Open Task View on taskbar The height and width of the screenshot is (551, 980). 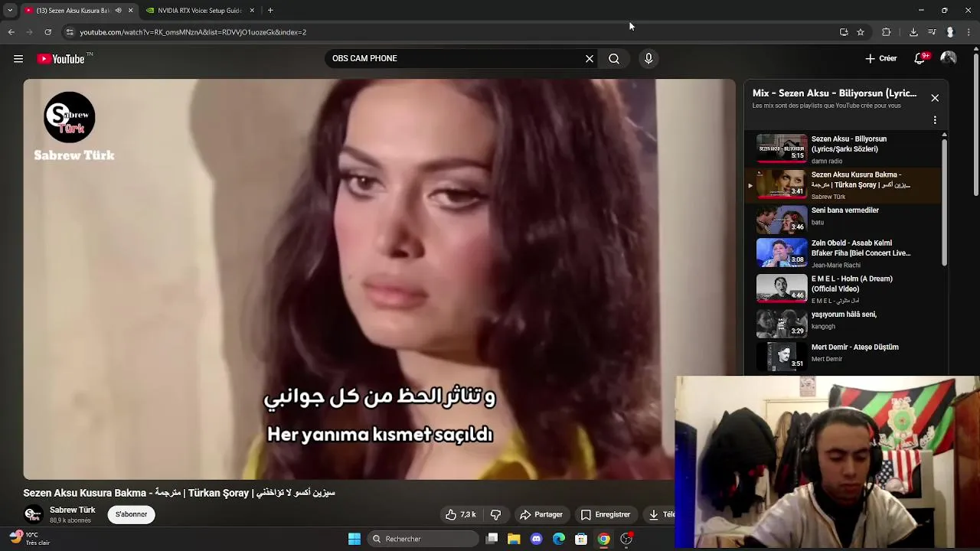click(x=492, y=540)
